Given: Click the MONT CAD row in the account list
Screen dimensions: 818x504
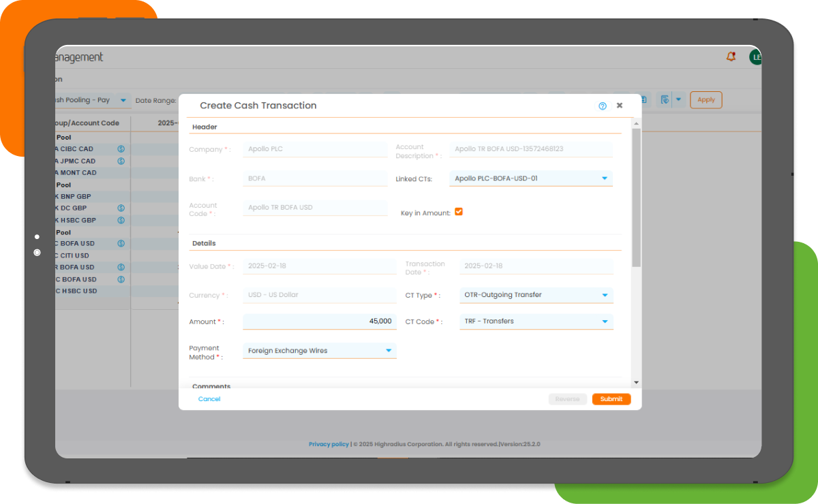Looking at the screenshot, I should pyautogui.click(x=93, y=173).
